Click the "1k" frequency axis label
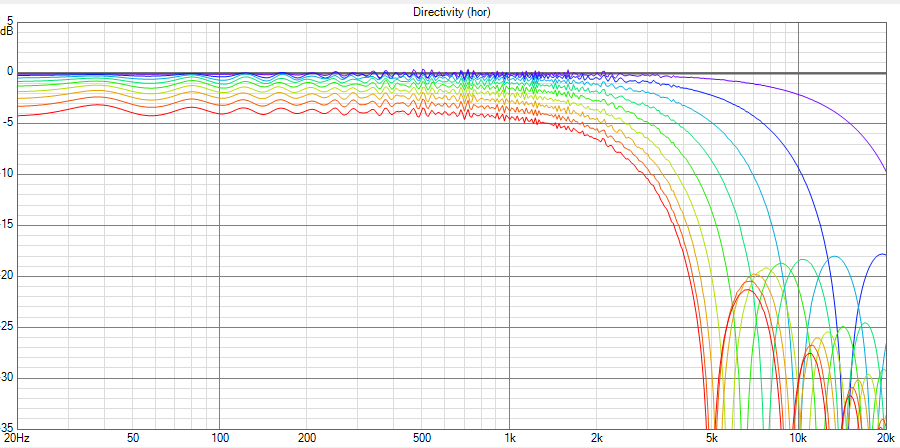 [509, 439]
